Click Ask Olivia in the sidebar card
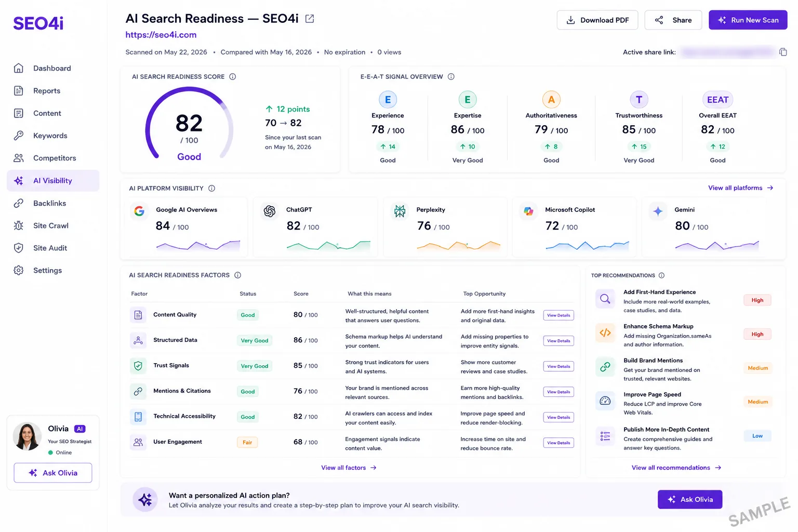The height and width of the screenshot is (532, 798). (x=53, y=473)
